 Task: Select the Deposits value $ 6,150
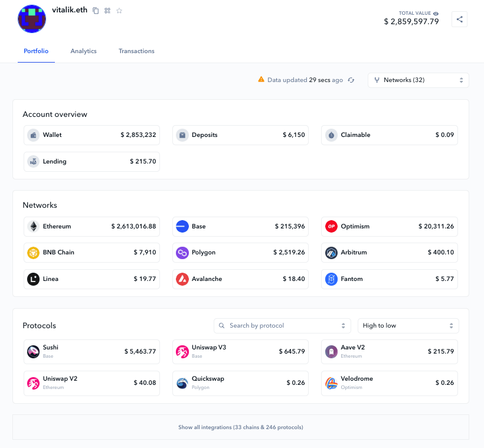click(294, 135)
